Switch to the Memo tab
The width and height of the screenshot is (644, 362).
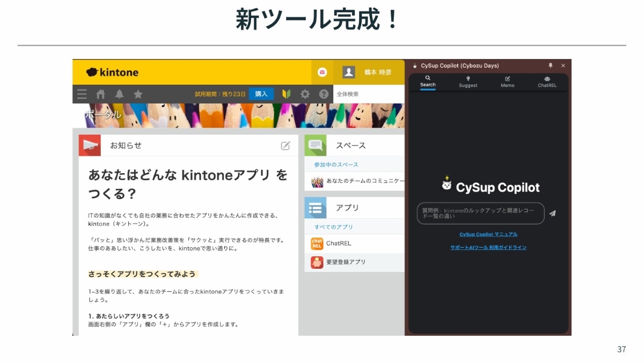coord(508,82)
